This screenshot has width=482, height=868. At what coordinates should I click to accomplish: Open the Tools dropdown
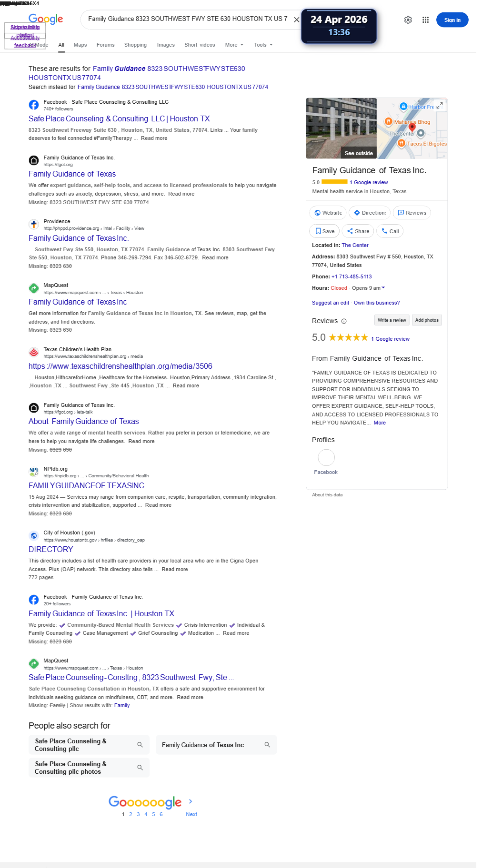tap(263, 45)
